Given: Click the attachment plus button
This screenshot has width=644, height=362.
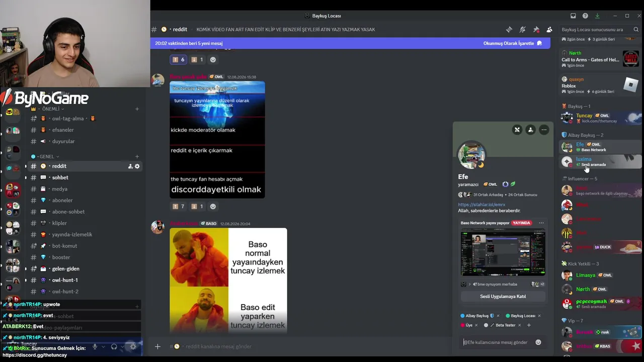Looking at the screenshot, I should [x=157, y=346].
